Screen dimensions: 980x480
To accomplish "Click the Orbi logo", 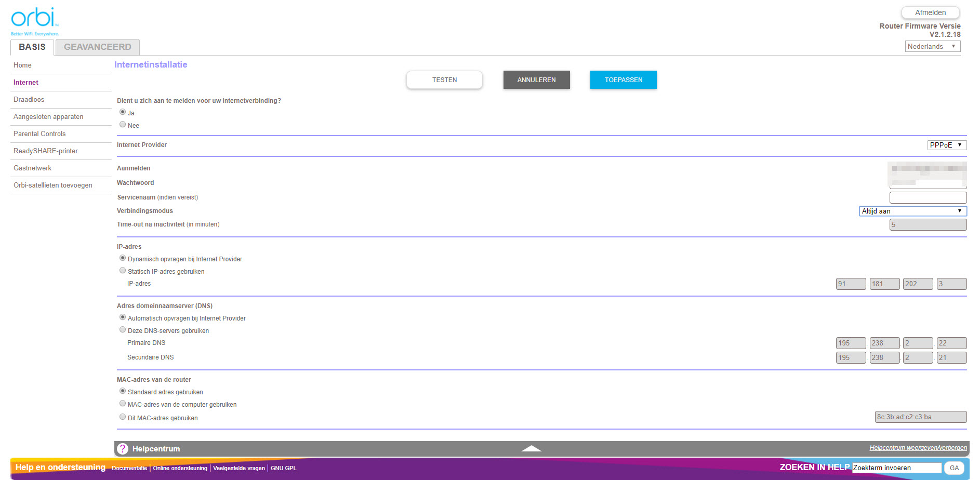I will point(35,21).
